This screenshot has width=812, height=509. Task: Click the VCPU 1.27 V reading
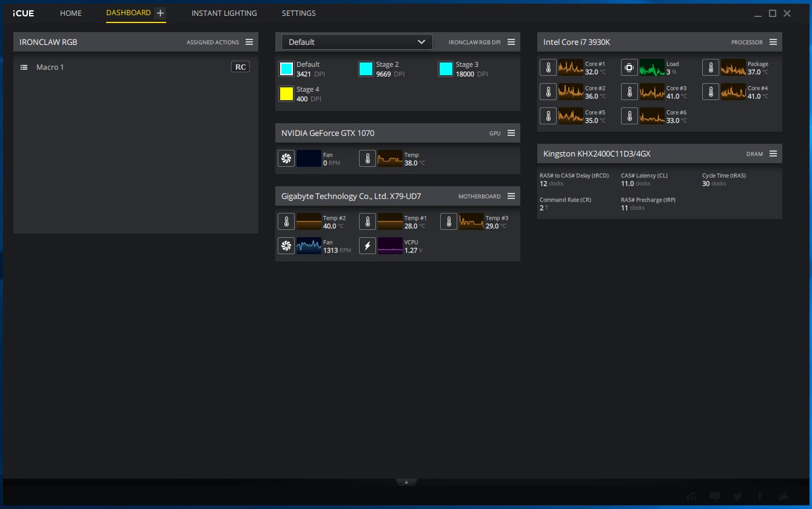tap(414, 251)
